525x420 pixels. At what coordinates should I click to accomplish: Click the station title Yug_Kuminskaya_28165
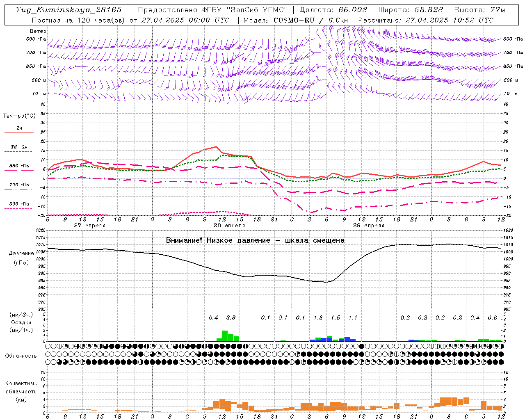[x=68, y=10]
